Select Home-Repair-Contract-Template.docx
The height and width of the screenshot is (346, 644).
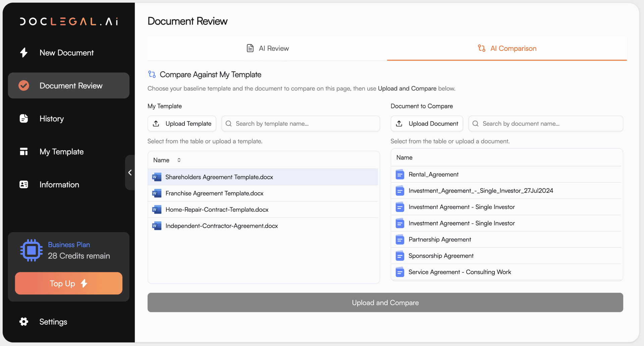click(x=263, y=210)
